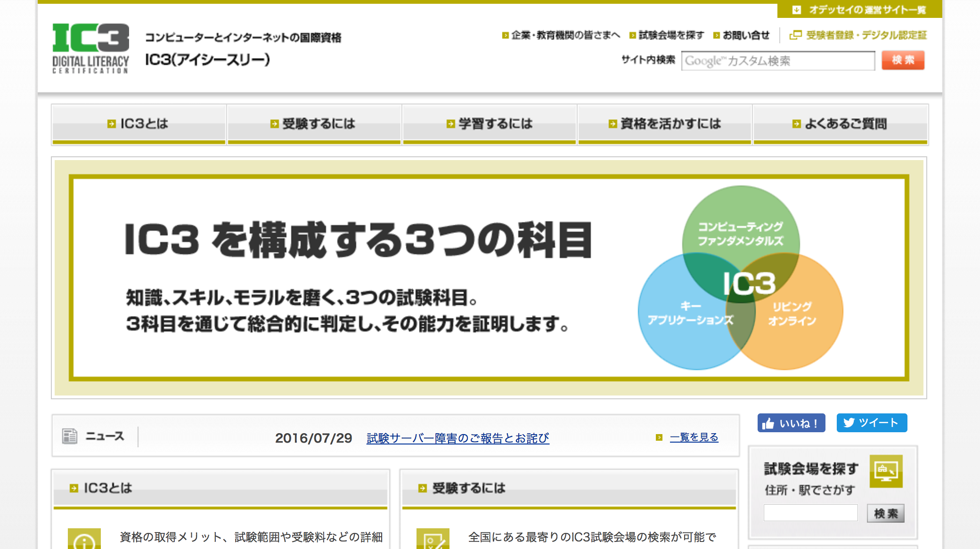The height and width of the screenshot is (549, 980).
Task: Click the info icon under IC3とは section
Action: point(84,539)
